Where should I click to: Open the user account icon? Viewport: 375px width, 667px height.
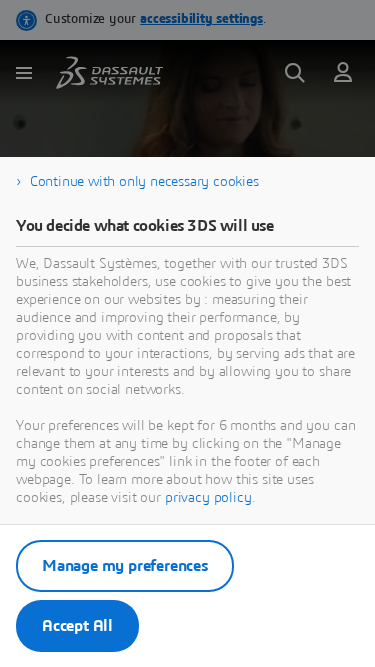click(343, 73)
